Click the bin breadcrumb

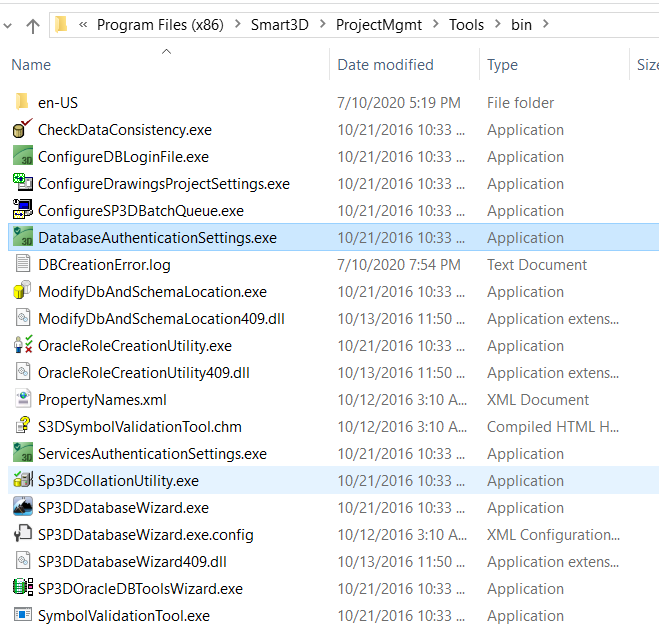522,25
